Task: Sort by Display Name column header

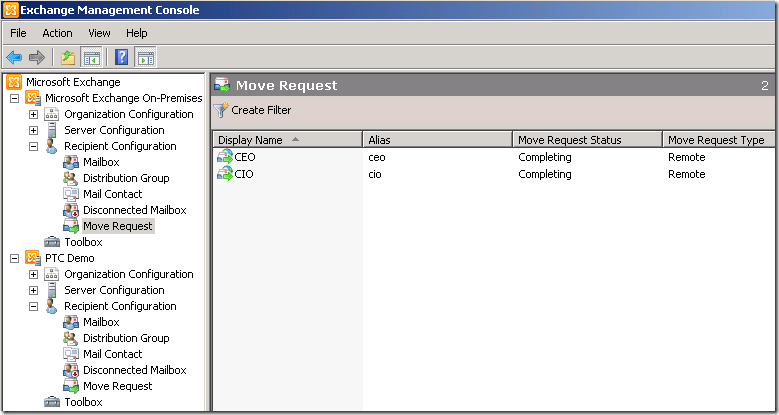Action: (288, 140)
